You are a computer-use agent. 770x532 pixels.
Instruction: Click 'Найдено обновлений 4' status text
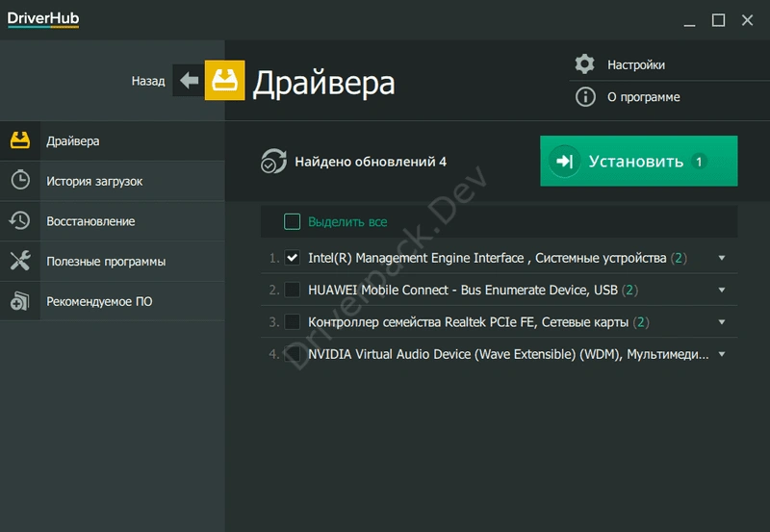(371, 162)
